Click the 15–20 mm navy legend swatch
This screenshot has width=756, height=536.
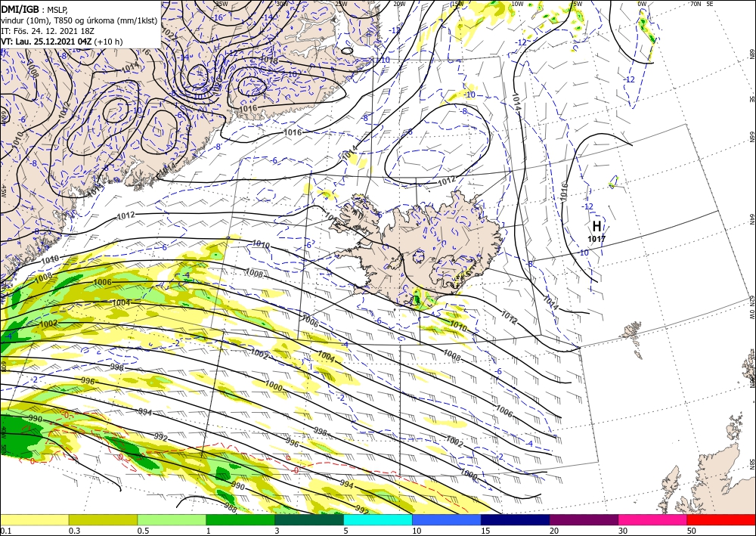click(x=516, y=519)
